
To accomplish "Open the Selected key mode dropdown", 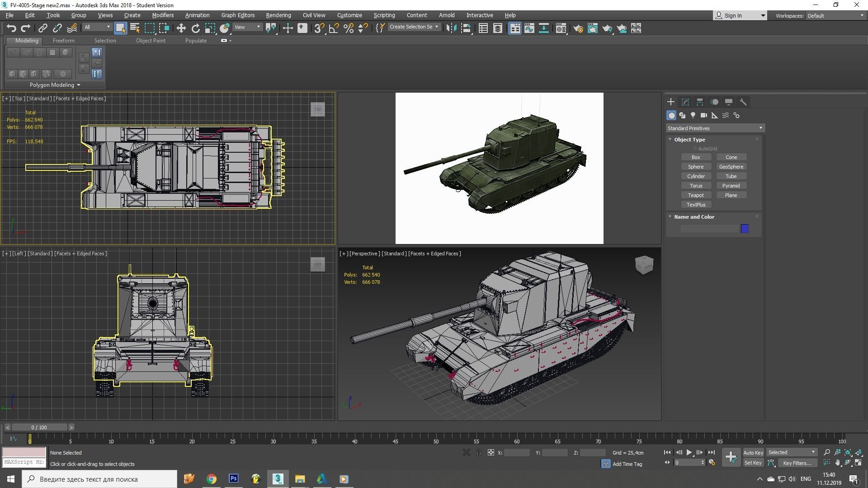I will click(791, 452).
